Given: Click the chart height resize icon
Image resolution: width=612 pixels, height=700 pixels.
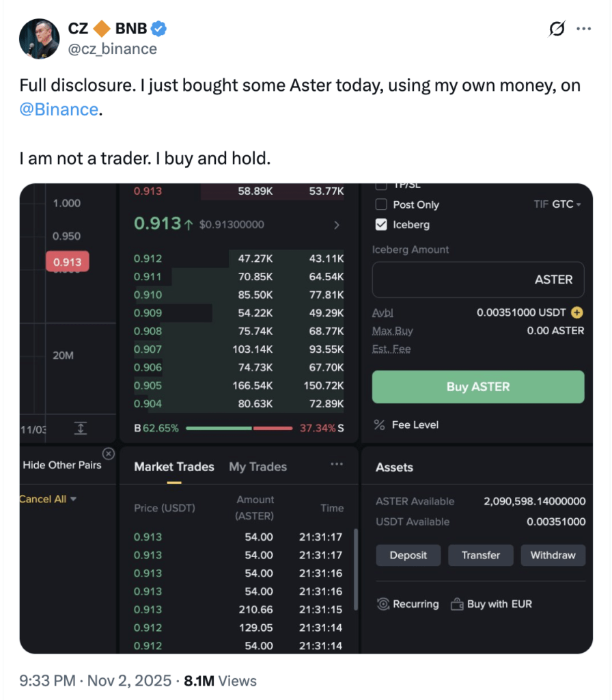Looking at the screenshot, I should [x=81, y=429].
